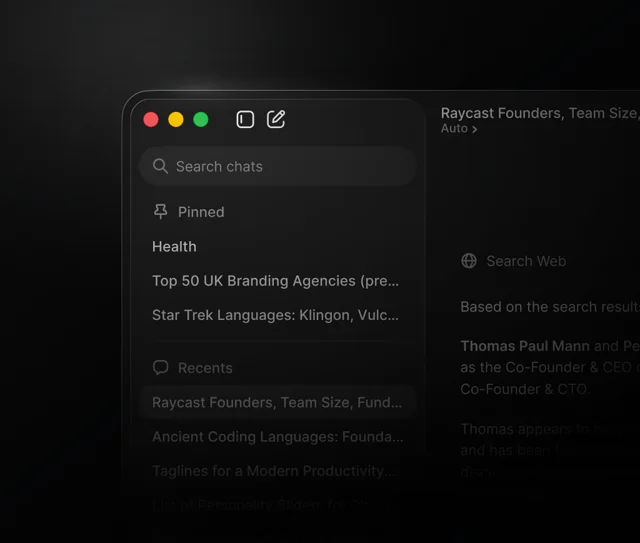This screenshot has height=543, width=640.
Task: Open Taglines for a Modern Productivity chat
Action: (x=274, y=471)
